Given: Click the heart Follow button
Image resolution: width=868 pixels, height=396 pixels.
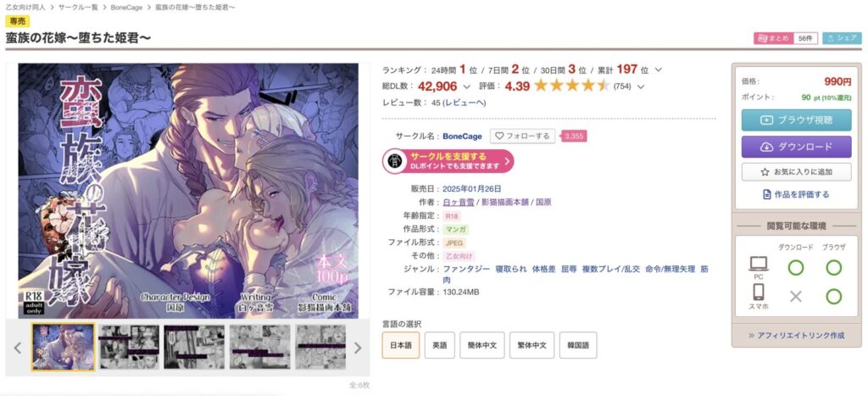Looking at the screenshot, I should [x=522, y=136].
